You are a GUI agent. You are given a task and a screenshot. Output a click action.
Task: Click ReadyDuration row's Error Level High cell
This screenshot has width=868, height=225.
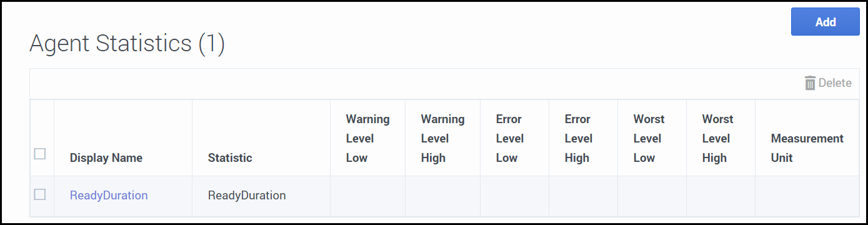(x=583, y=196)
